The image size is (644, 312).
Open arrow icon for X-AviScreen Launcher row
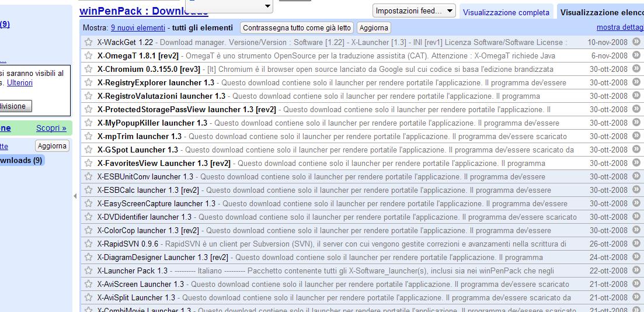636,284
